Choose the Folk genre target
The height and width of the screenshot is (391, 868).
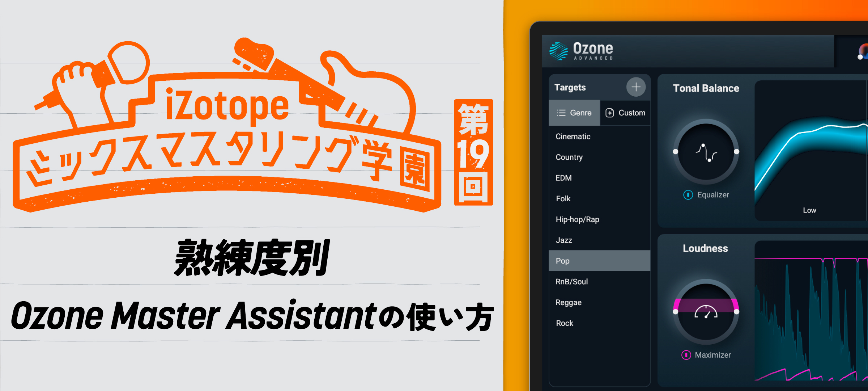(600, 198)
